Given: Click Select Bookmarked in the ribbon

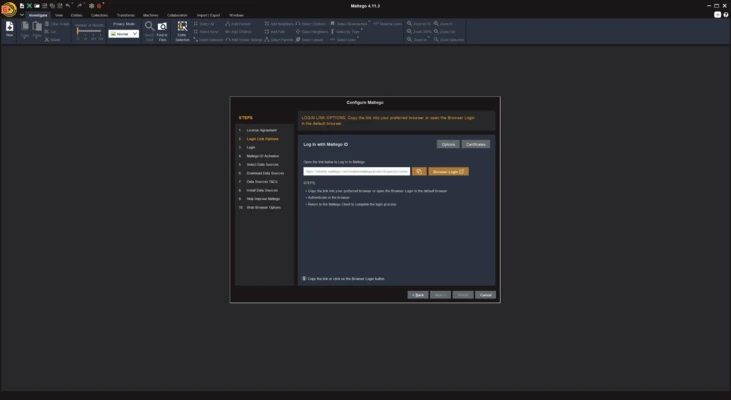Looking at the screenshot, I should [x=349, y=24].
